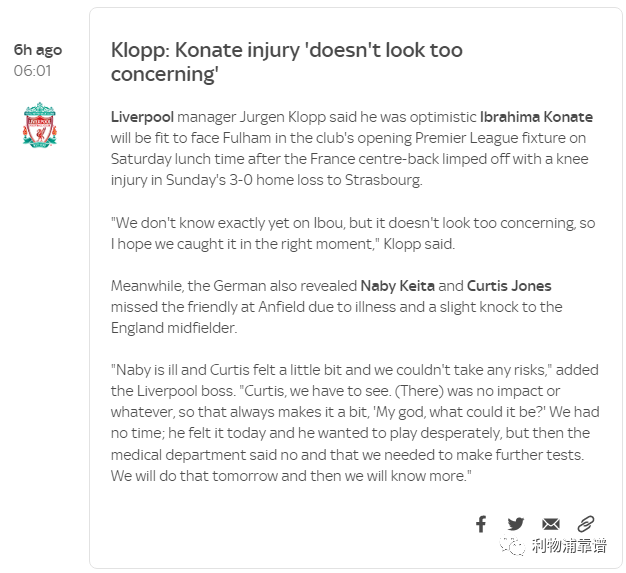The image size is (626, 573).
Task: Click the 6h ago timestamp
Action: [x=38, y=50]
